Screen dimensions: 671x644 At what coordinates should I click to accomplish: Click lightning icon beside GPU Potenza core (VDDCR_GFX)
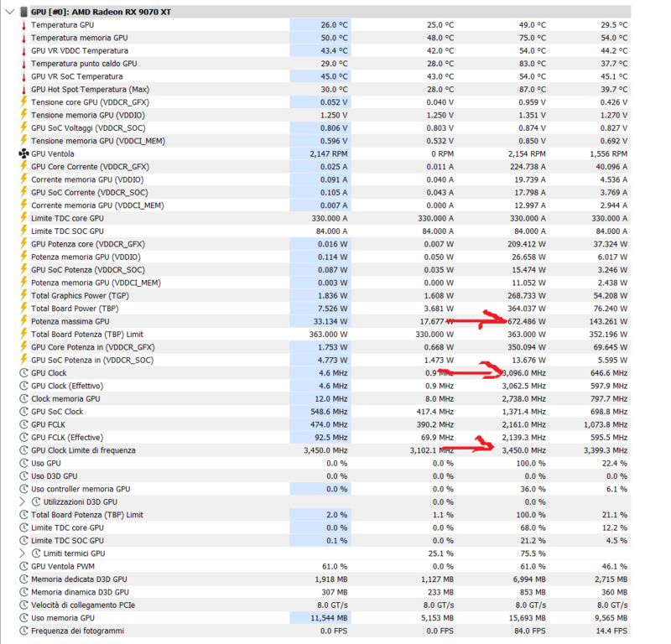[x=24, y=243]
